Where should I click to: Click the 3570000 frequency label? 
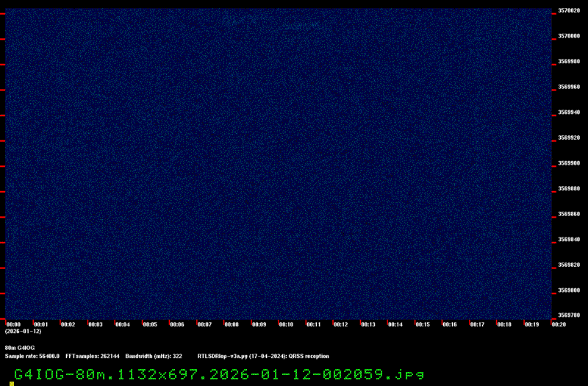[x=569, y=36]
